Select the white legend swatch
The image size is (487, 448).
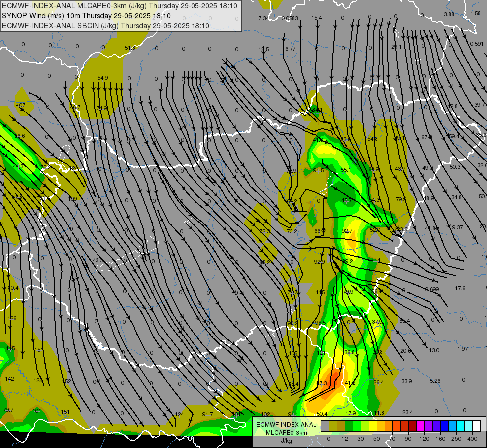[x=477, y=426]
